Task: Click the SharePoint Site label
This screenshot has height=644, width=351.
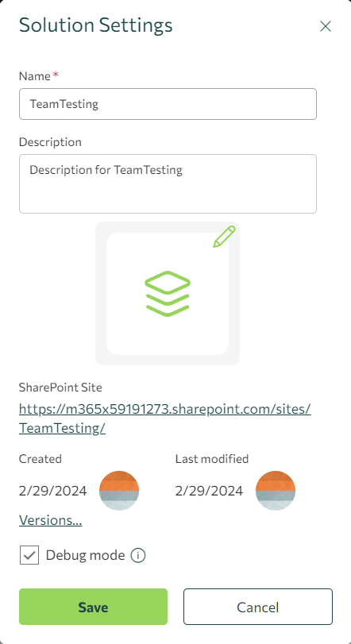Action: [x=60, y=388]
